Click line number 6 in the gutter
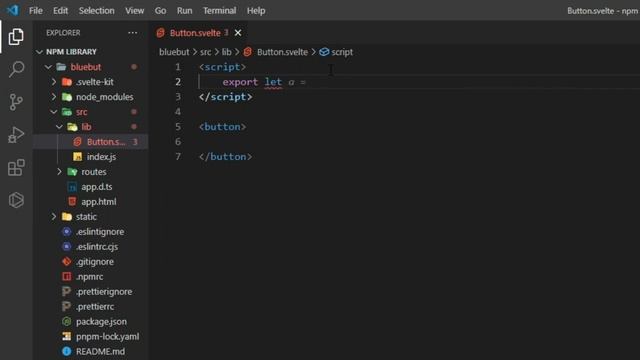Viewport: 640px width, 360px height. point(178,142)
